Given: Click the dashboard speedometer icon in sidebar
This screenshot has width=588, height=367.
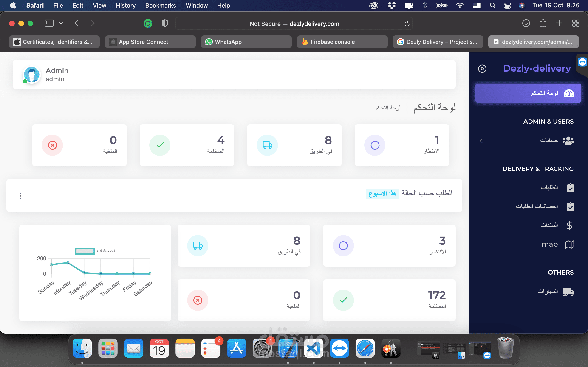Looking at the screenshot, I should [x=568, y=93].
